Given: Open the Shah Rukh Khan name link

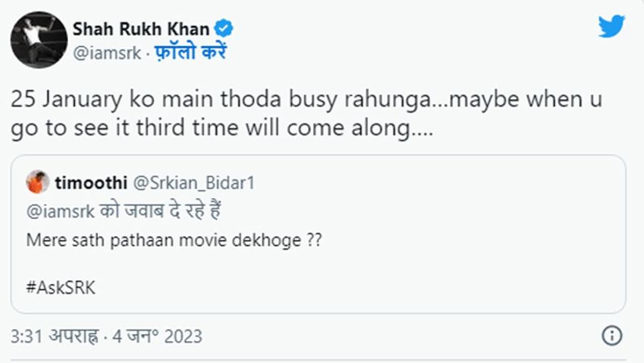Looking at the screenshot, I should coord(141,29).
